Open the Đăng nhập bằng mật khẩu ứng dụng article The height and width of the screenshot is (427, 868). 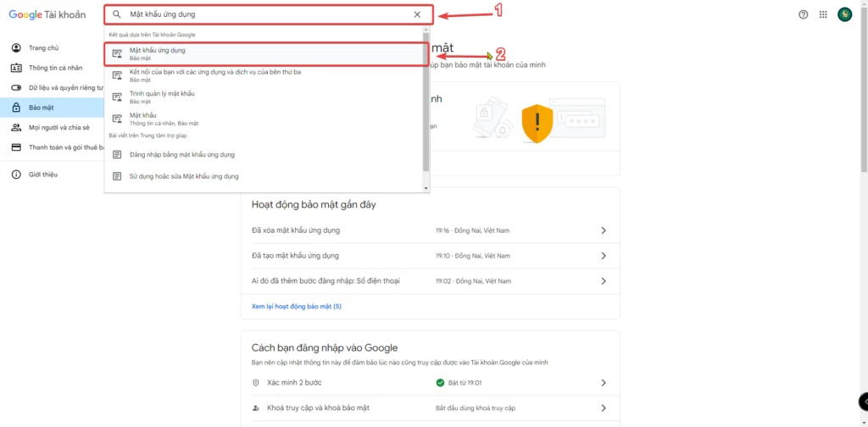pyautogui.click(x=182, y=155)
